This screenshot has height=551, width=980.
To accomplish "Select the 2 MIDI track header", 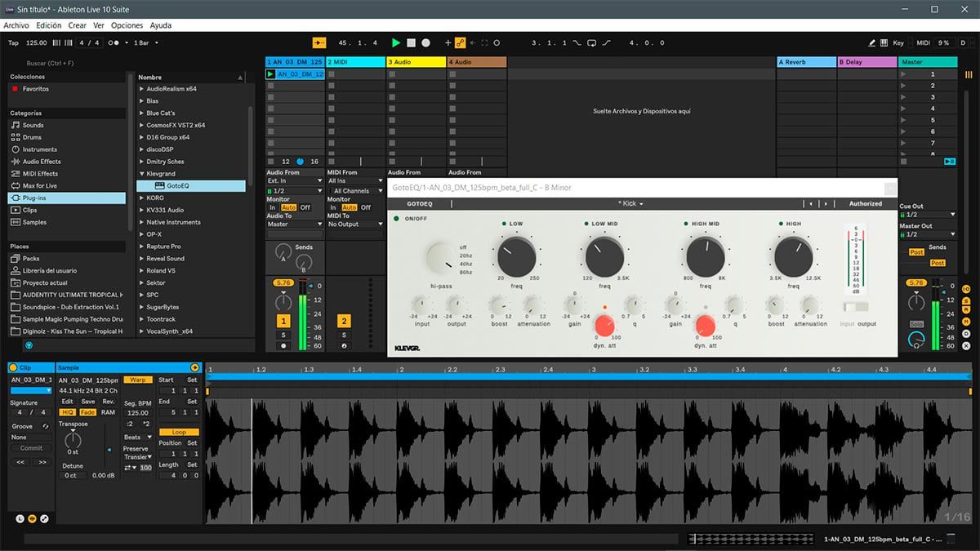I will pos(355,61).
